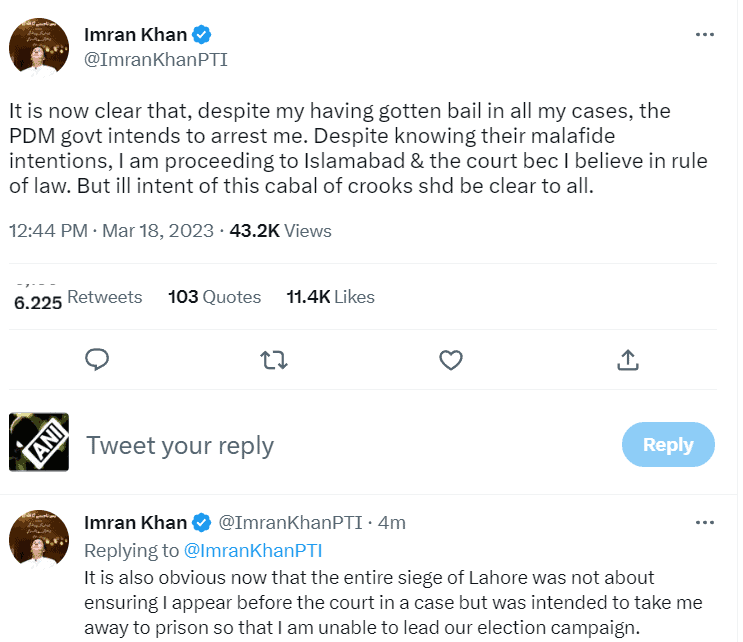Expand more options on the reply tweet
Screen dimensions: 743x642
[x=705, y=522]
